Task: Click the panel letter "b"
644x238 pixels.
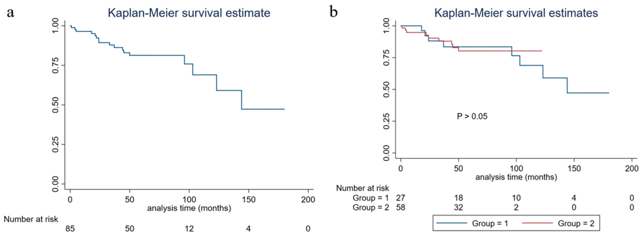Action: click(x=333, y=12)
